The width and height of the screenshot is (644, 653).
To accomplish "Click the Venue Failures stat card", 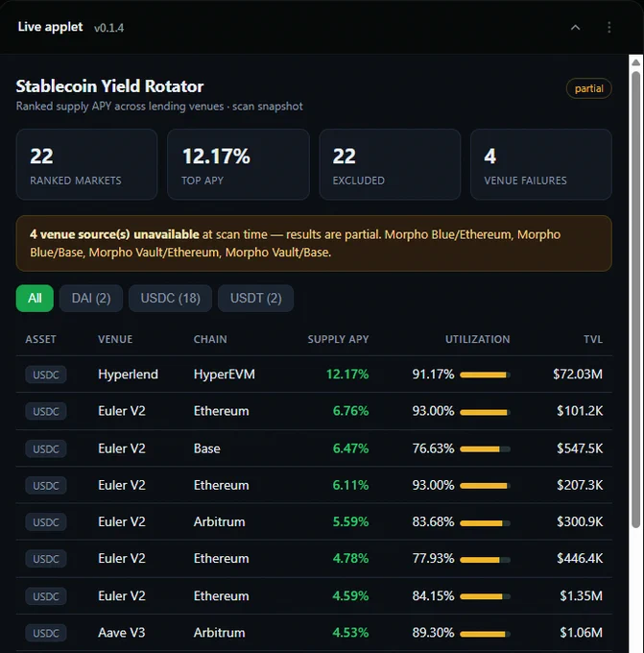I will click(x=540, y=164).
